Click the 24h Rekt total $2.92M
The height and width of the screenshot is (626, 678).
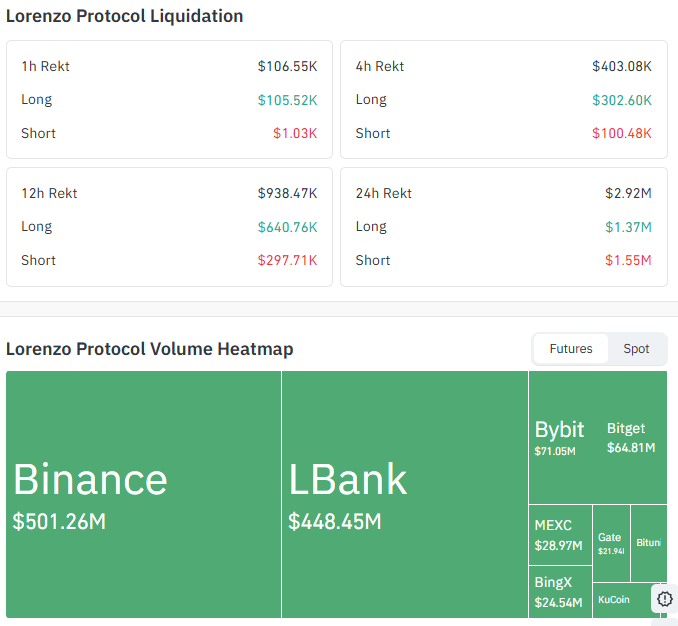[628, 193]
